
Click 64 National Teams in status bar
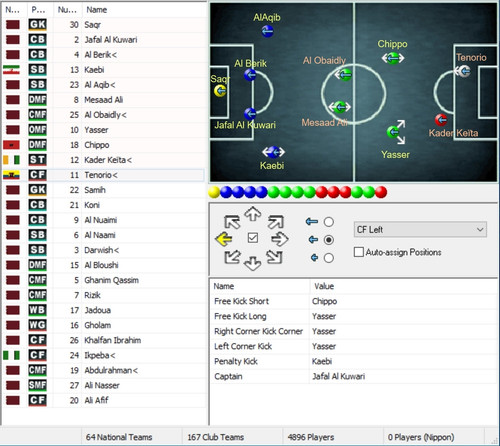click(x=119, y=437)
